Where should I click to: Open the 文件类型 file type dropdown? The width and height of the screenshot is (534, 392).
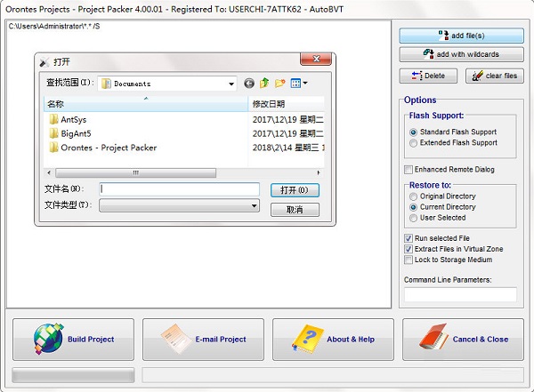pyautogui.click(x=180, y=205)
